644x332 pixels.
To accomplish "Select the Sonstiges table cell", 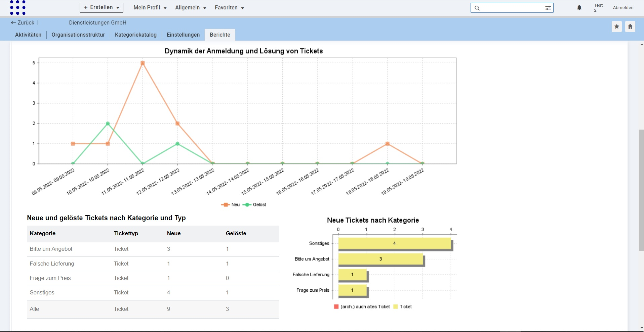I will click(x=42, y=292).
